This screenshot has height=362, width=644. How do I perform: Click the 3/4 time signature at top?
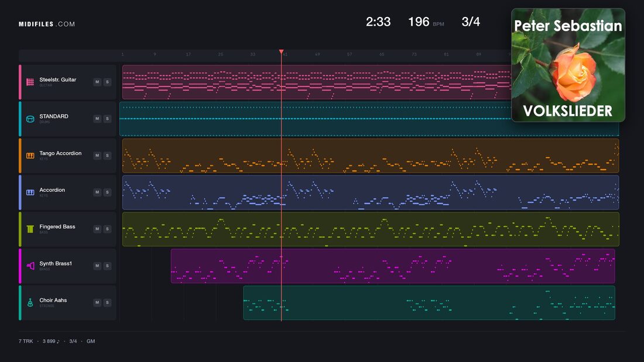[471, 22]
